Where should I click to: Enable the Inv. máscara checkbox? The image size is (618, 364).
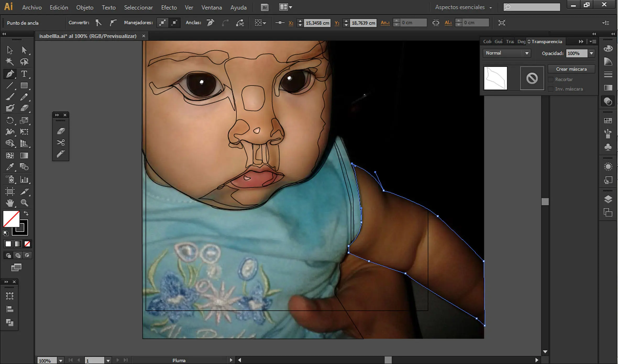(x=551, y=89)
